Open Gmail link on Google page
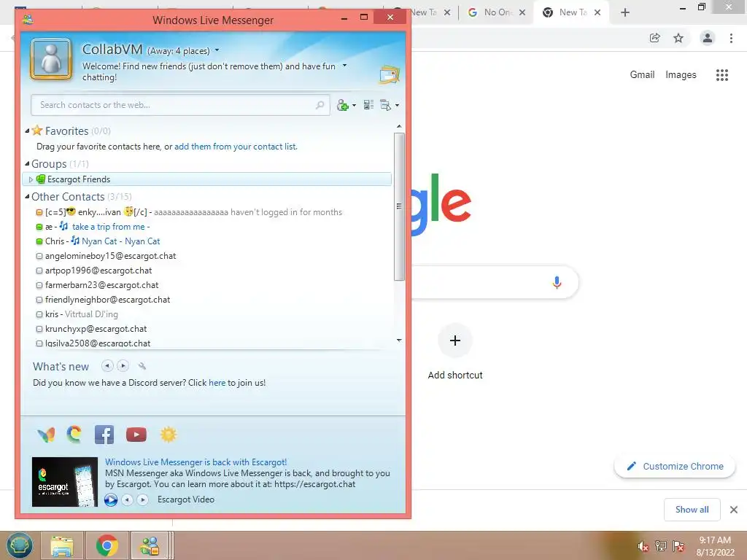 coord(642,75)
